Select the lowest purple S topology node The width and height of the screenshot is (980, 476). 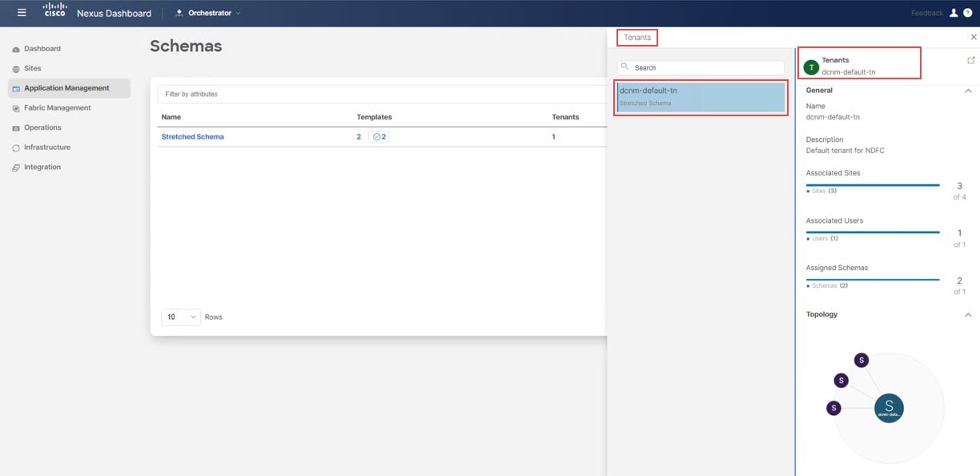[833, 409]
